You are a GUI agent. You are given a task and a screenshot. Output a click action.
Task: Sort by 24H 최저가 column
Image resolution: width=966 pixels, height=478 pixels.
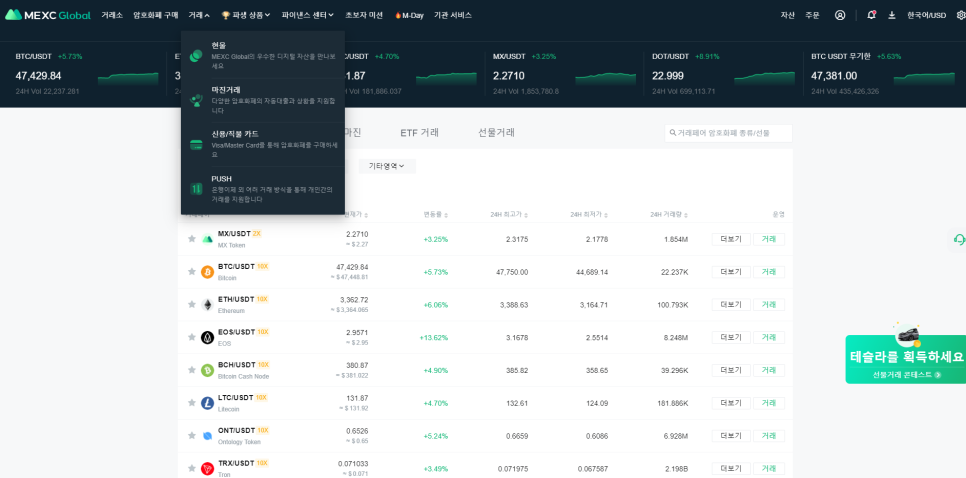tap(589, 214)
